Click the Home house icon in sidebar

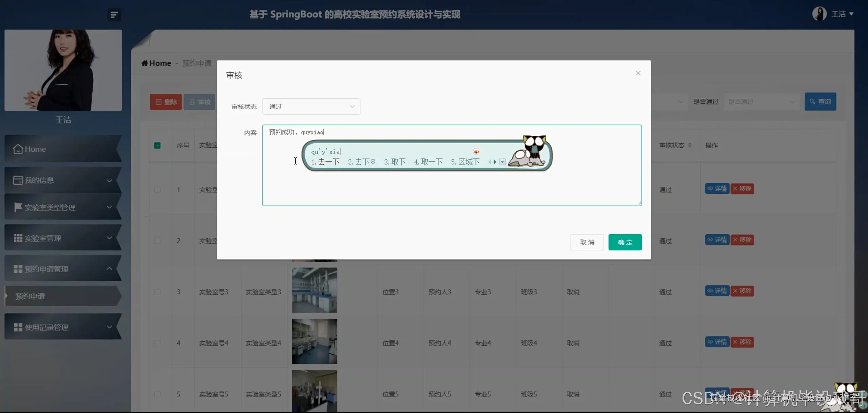click(x=19, y=149)
